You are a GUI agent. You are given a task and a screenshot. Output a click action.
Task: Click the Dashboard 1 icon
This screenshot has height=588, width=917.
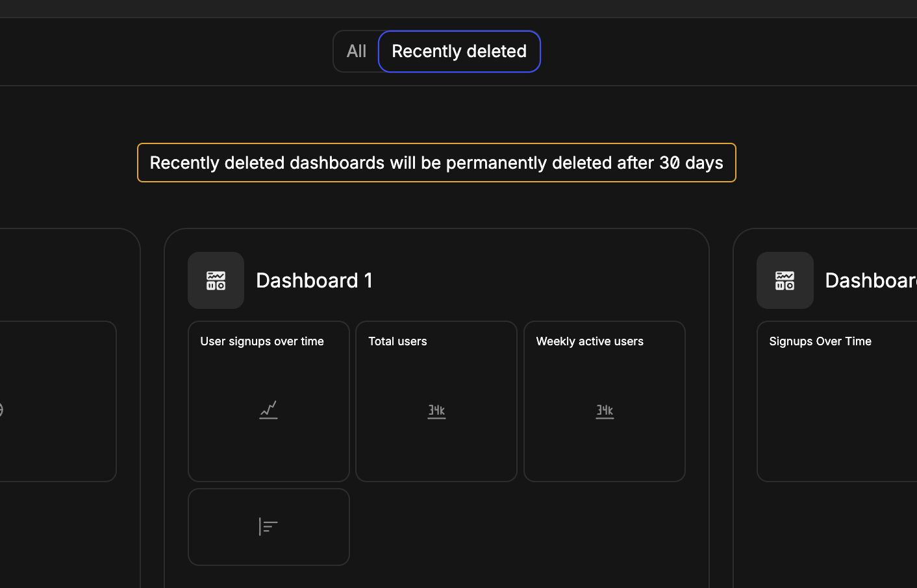tap(216, 280)
